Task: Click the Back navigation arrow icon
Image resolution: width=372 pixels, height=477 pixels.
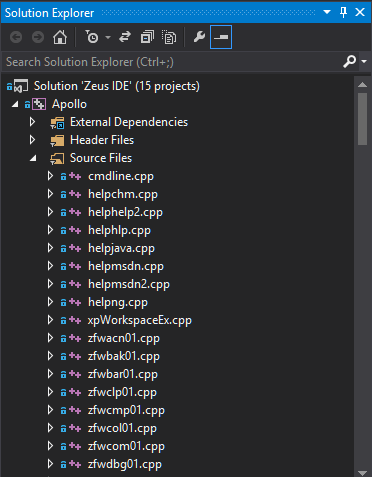Action: (x=16, y=37)
